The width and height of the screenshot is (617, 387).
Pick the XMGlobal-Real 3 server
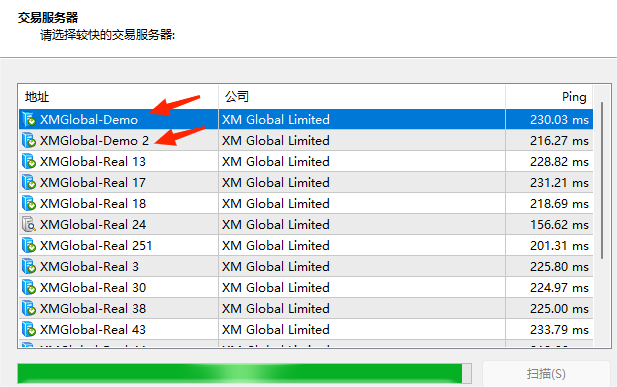click(x=306, y=266)
